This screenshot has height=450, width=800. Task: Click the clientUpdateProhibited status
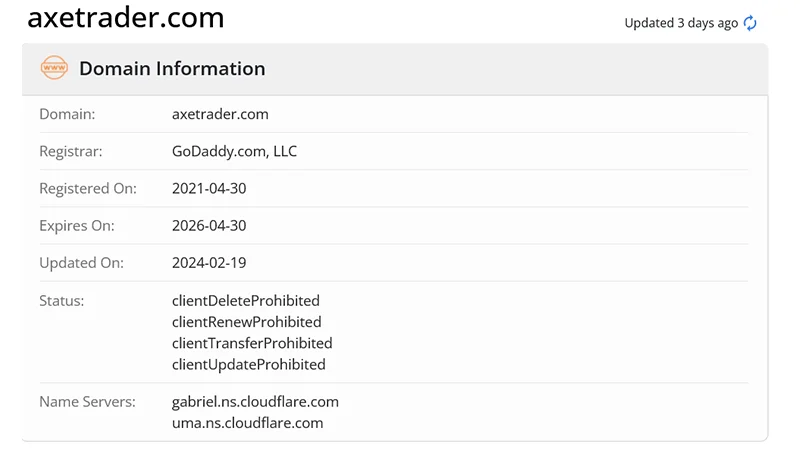pyautogui.click(x=249, y=364)
